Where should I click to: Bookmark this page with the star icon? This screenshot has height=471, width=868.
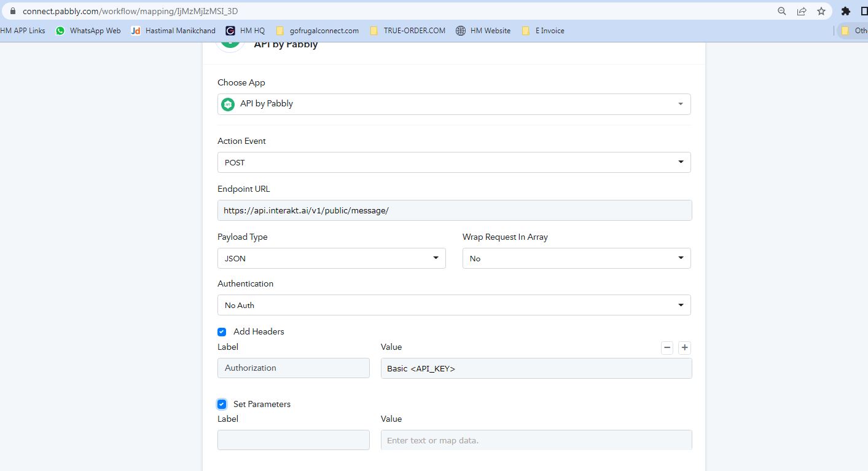(821, 11)
